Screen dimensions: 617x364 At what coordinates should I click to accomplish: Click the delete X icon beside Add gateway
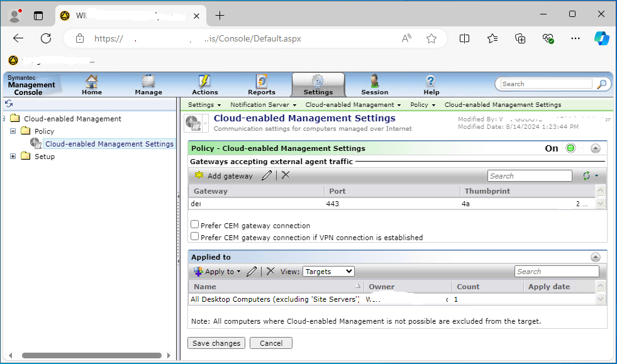point(286,175)
